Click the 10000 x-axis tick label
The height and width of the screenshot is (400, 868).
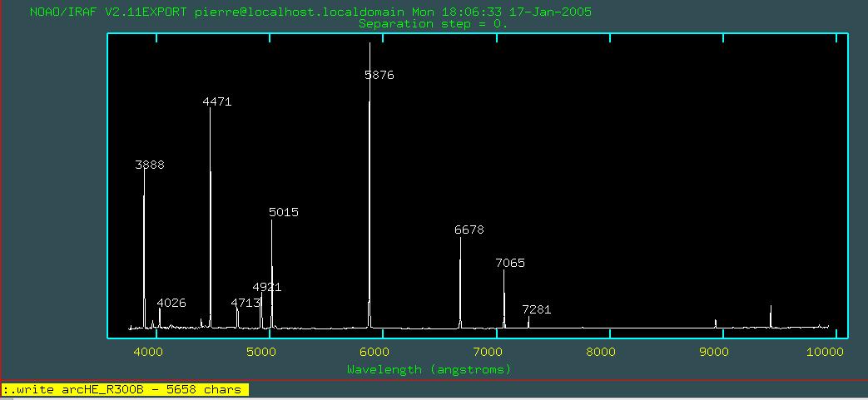(x=824, y=352)
